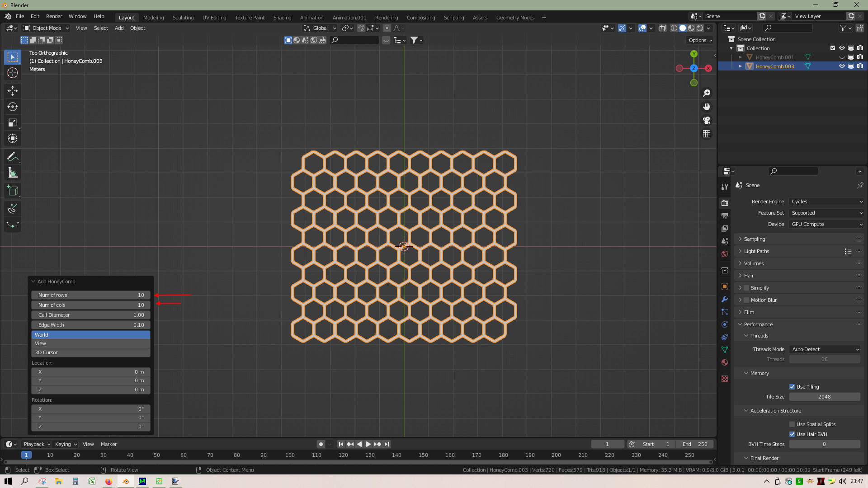Open the Feature Set dropdown

tap(826, 213)
